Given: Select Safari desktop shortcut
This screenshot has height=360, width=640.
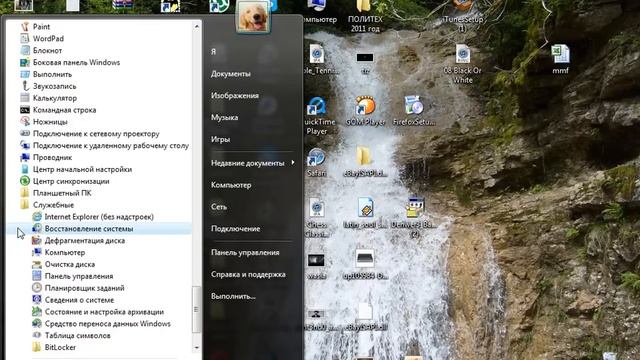Looking at the screenshot, I should click(317, 162).
